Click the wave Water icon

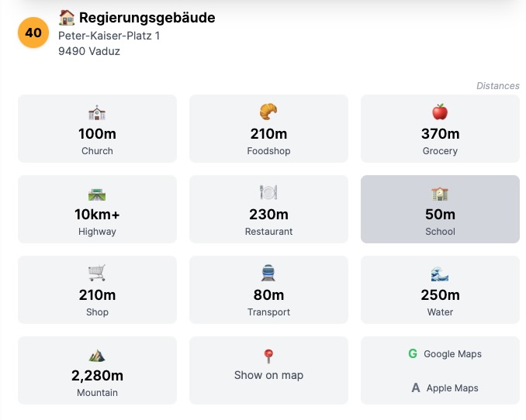(x=440, y=274)
